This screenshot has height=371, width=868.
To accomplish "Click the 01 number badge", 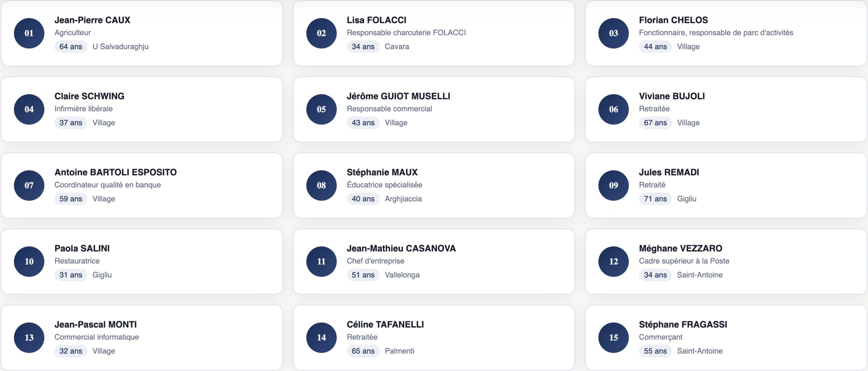I will pyautogui.click(x=29, y=33).
